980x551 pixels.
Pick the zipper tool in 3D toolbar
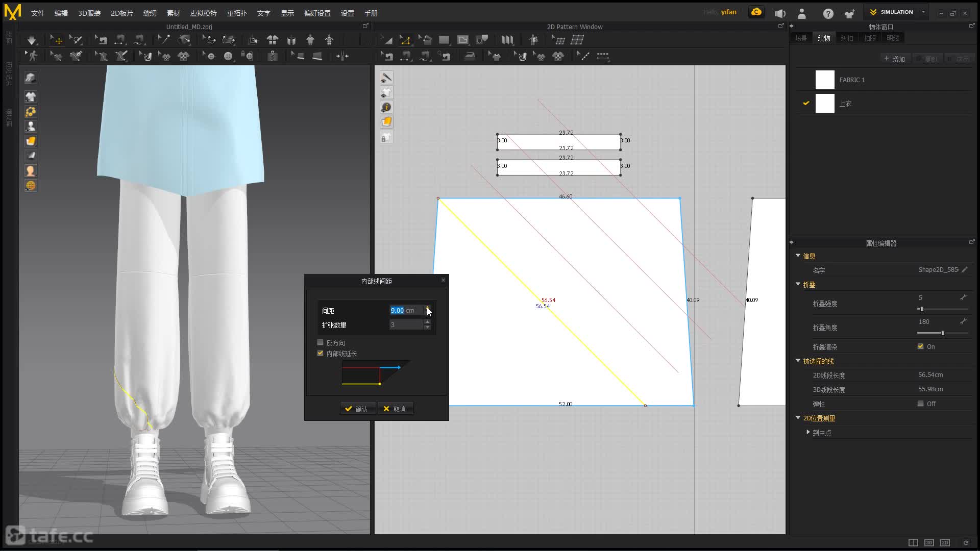pyautogui.click(x=273, y=56)
